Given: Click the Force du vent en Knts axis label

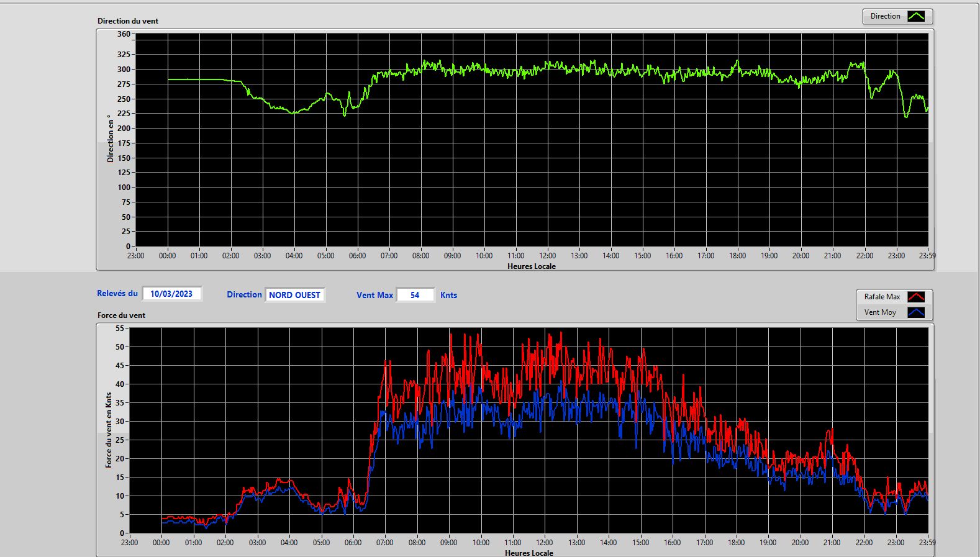Looking at the screenshot, I should pyautogui.click(x=109, y=430).
